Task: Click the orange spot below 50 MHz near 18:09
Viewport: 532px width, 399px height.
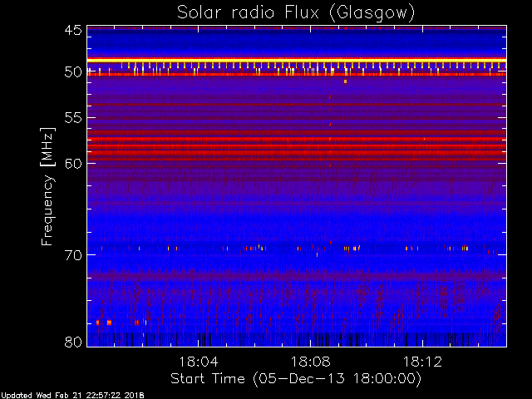Action: (x=346, y=81)
